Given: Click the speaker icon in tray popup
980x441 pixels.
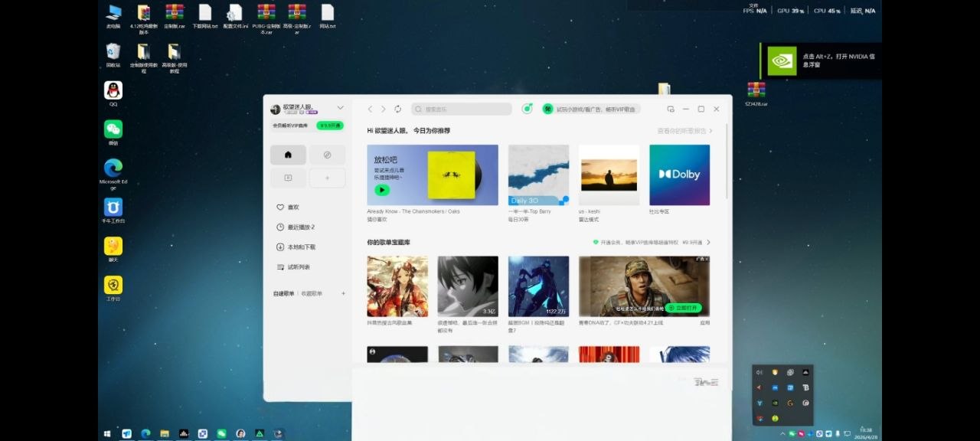Looking at the screenshot, I should pos(759,372).
